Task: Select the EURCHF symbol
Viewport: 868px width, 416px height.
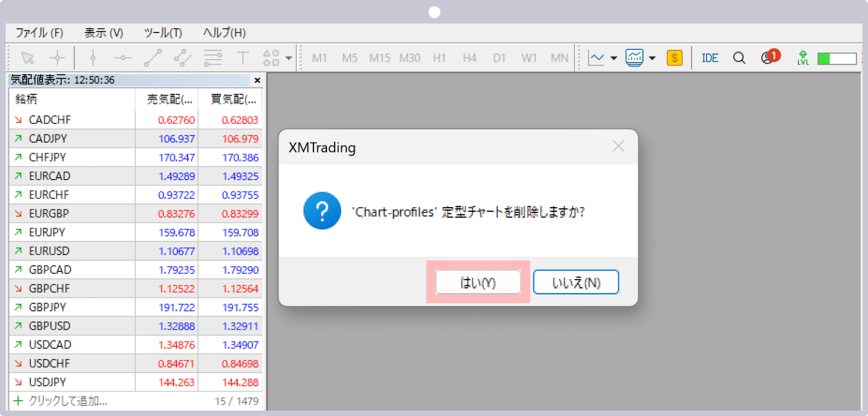Action: 49,195
